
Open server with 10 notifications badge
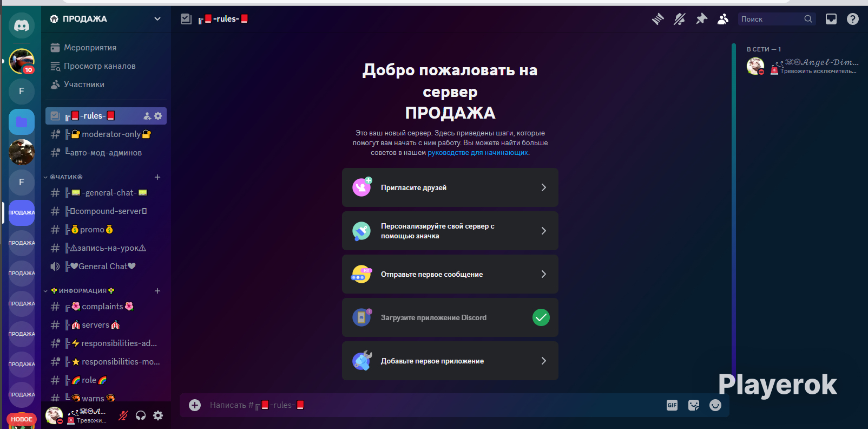[x=22, y=61]
